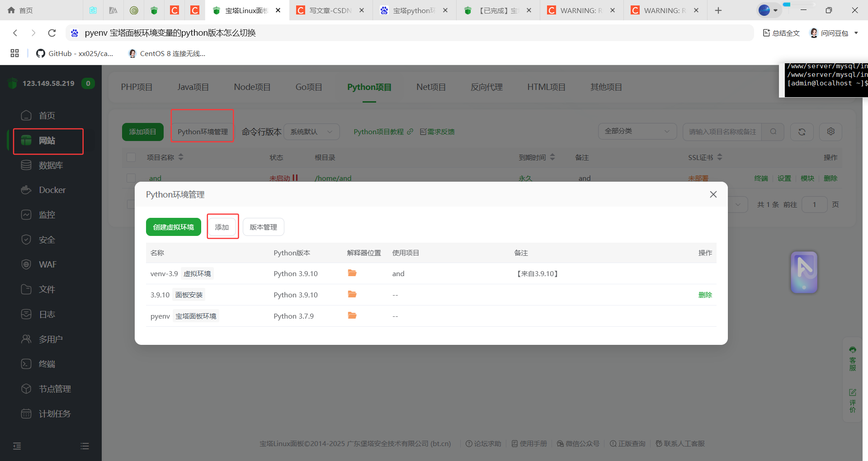Close the Python环境管理 dialog
868x461 pixels.
(713, 194)
